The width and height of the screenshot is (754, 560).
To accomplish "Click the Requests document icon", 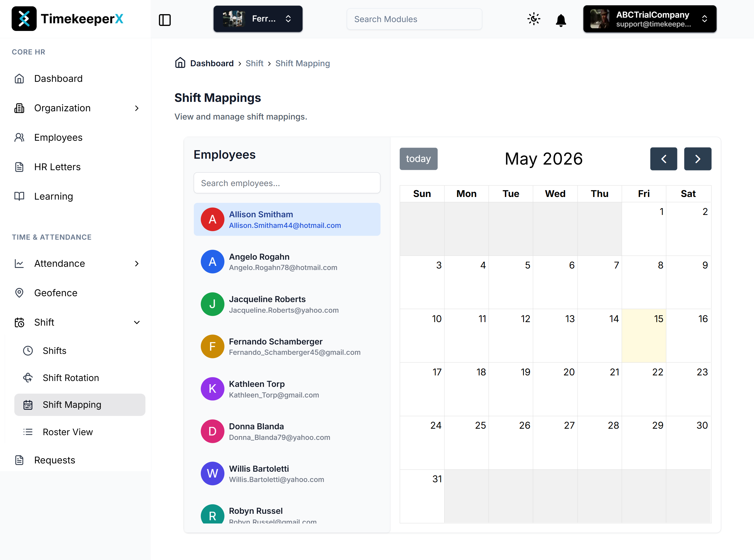I will 19,460.
